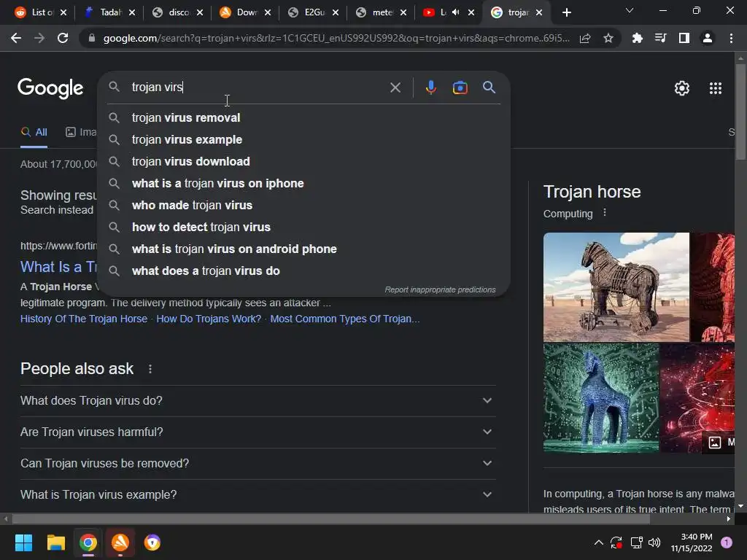Choose 'what is a trojan virus on iphone'
Viewport: 747px width, 560px height.
[303, 183]
